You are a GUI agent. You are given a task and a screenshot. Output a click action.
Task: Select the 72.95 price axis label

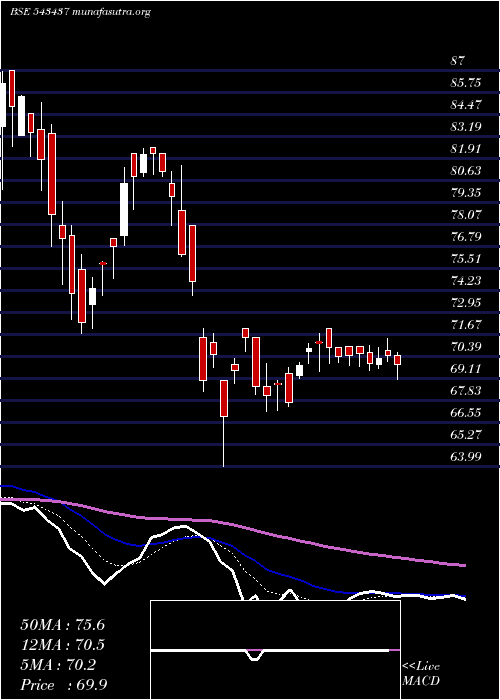466,302
